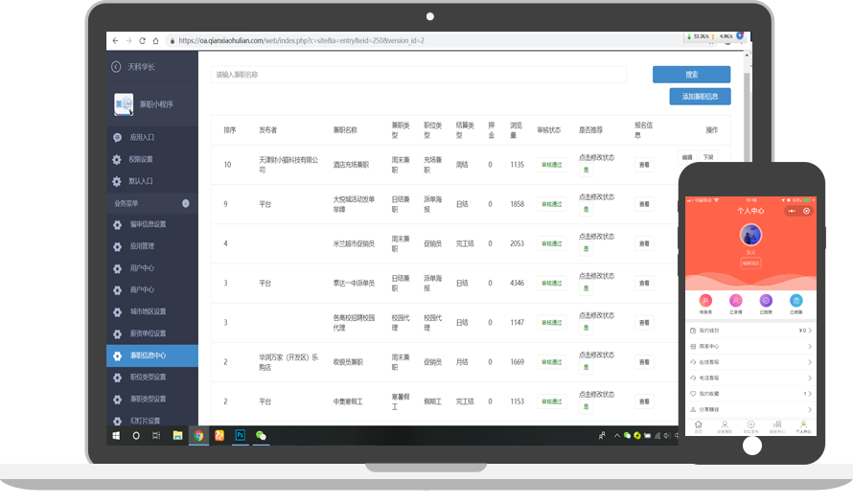Viewport: 853px width, 504px height.
Task: Click the gear icon beside 应用管理
Action: 117,246
